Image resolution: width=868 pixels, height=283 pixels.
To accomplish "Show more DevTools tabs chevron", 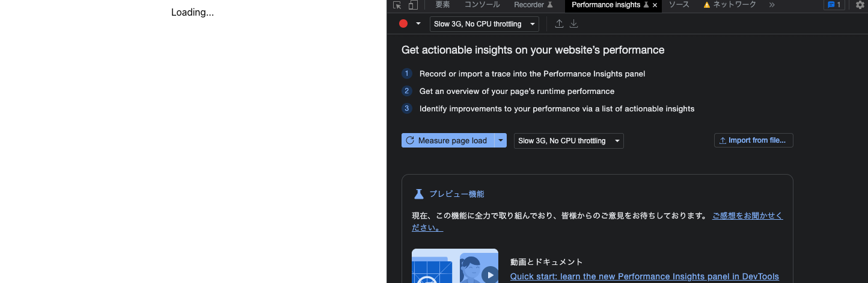I will [772, 5].
